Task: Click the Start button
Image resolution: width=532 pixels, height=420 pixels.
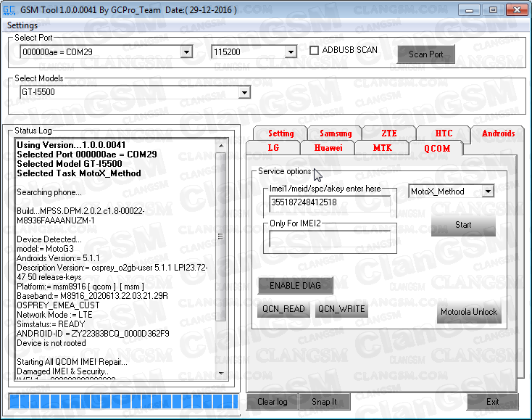Action: (x=463, y=225)
